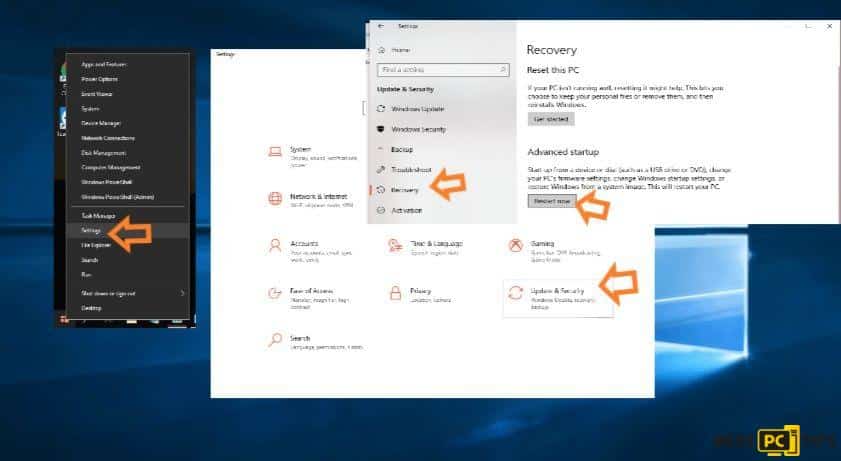841x461 pixels.
Task: Open Windows Security shield item
Action: click(x=418, y=129)
